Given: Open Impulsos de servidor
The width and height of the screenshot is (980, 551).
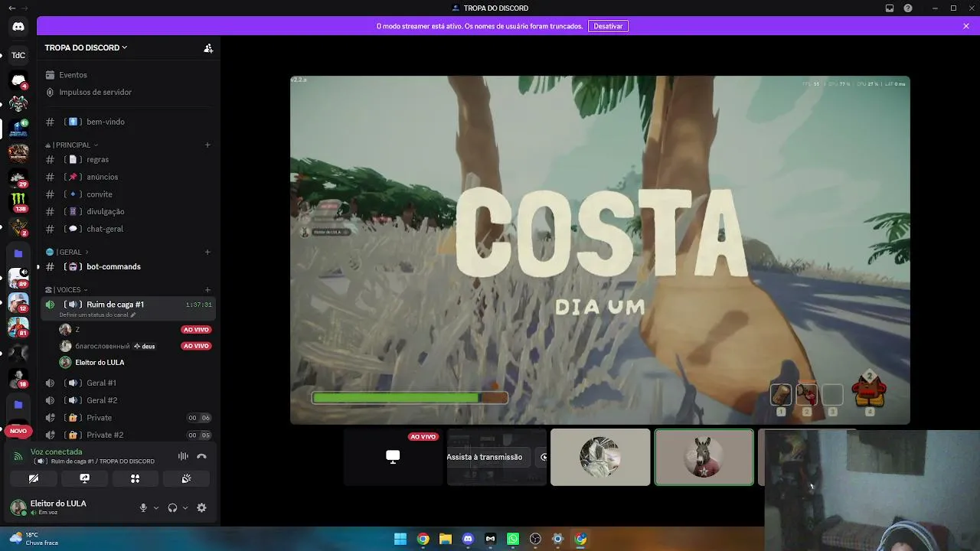Looking at the screenshot, I should click(x=128, y=92).
